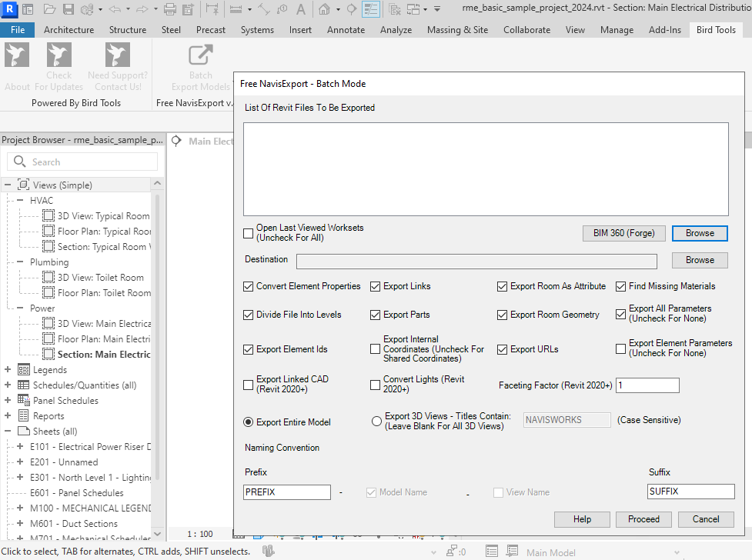Click the Check For Updates bird icon

[59, 56]
